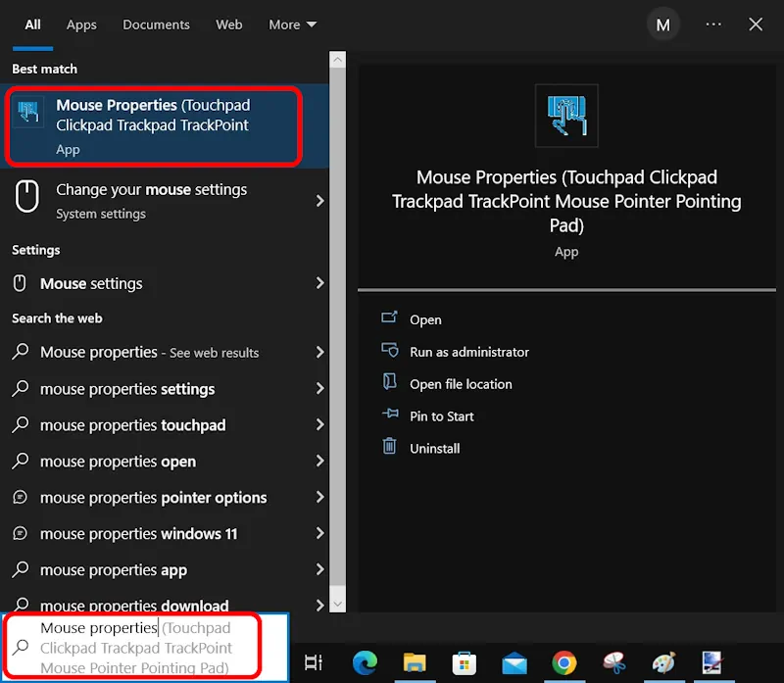Click the Mouse Properties app icon in best match
Screen dimensions: 784x683
point(28,112)
